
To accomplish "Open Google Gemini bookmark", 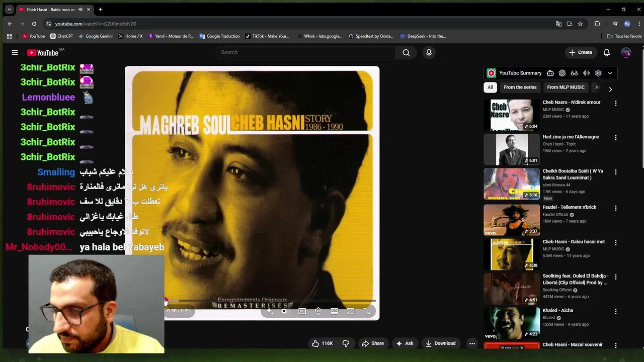I will 95,36.
